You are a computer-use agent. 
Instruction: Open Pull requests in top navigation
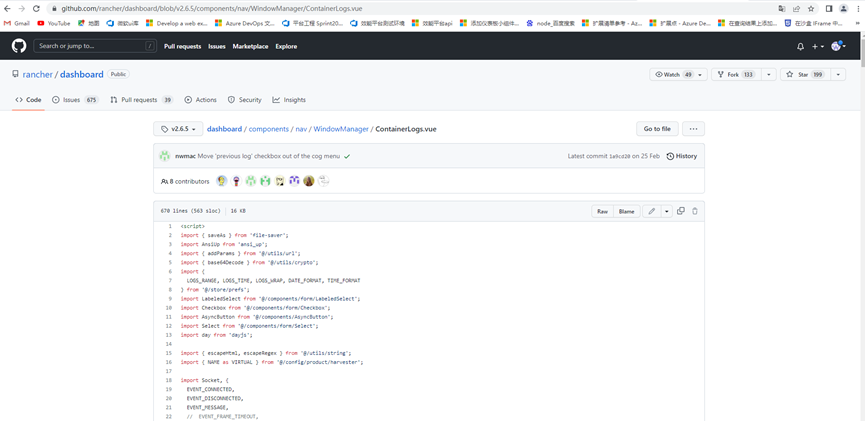(x=183, y=46)
